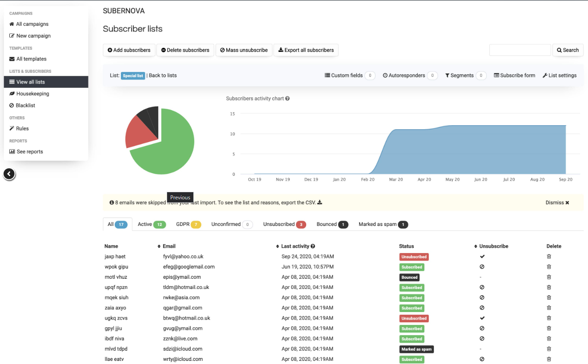
Task: Toggle resubscribe checkmark for jaxp haet
Action: (482, 257)
